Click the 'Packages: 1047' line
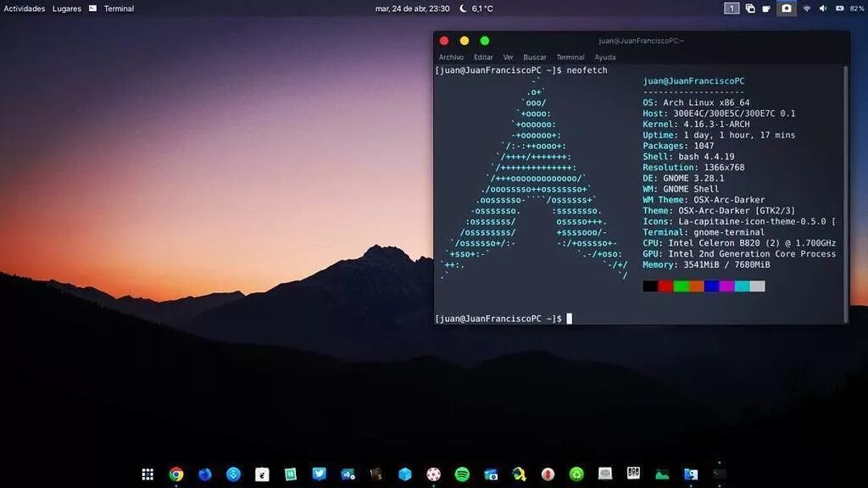The width and height of the screenshot is (868, 488). 678,146
